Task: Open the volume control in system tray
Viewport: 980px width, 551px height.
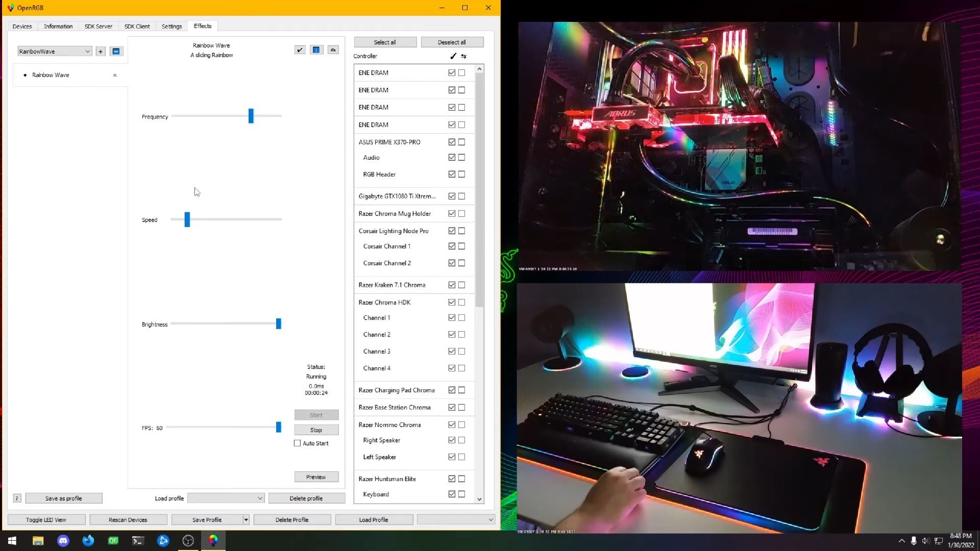Action: (x=925, y=541)
